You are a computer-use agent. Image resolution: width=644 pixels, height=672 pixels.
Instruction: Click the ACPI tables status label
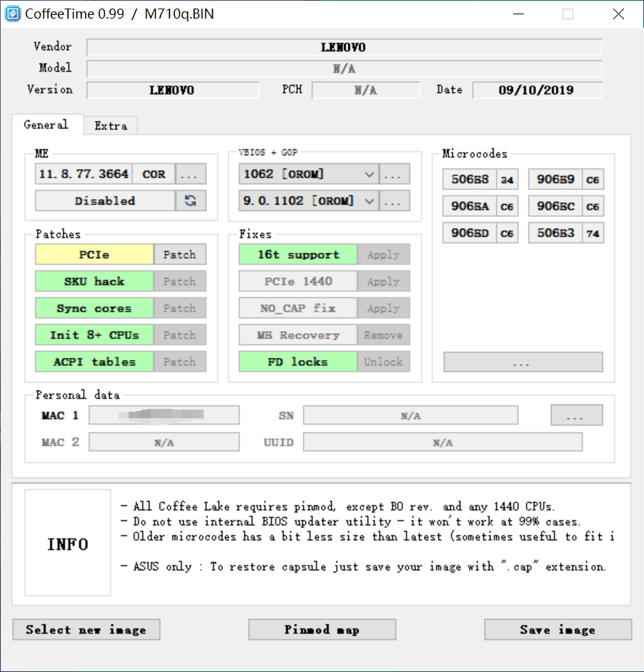click(94, 362)
